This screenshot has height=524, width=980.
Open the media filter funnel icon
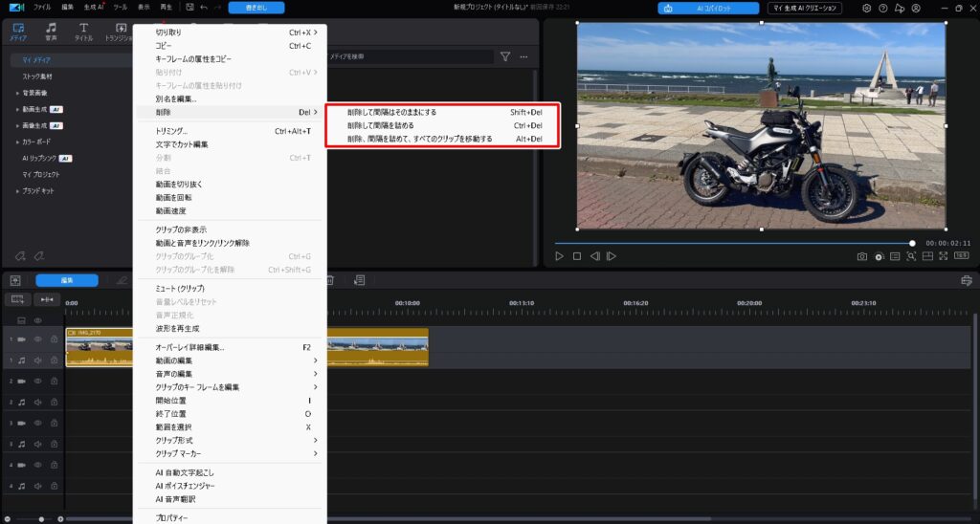coord(505,56)
